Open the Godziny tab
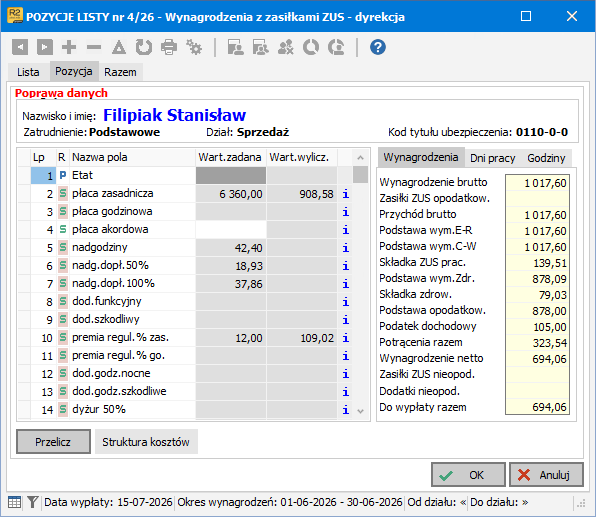Viewport: 596px width, 517px height. coord(546,158)
